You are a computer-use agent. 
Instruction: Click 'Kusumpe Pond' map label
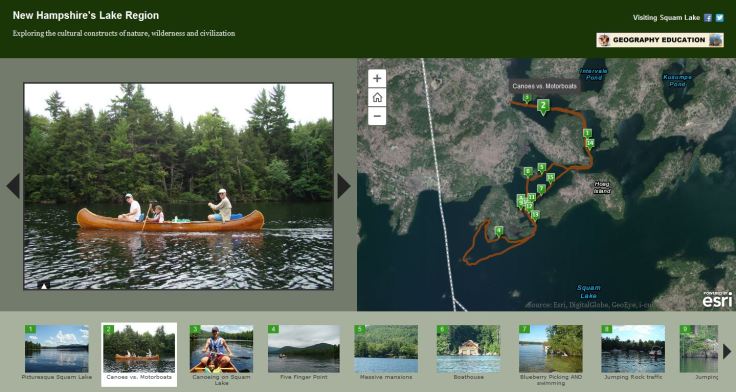coord(677,80)
